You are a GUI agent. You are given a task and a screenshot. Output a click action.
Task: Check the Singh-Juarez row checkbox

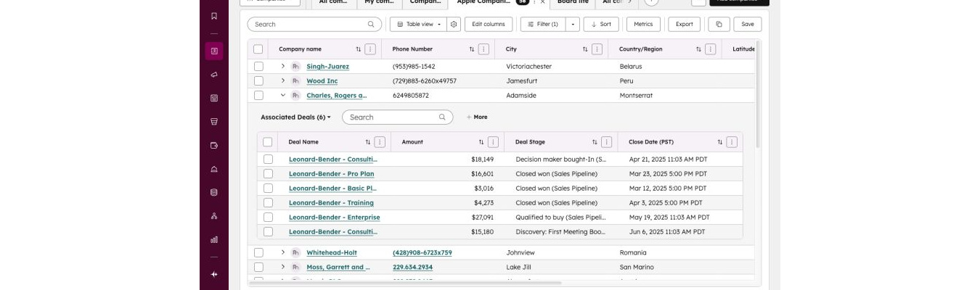pos(258,66)
